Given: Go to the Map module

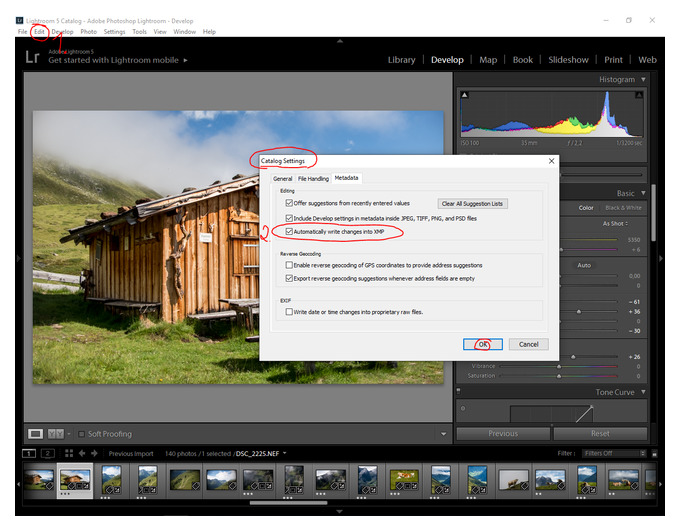Looking at the screenshot, I should click(488, 60).
